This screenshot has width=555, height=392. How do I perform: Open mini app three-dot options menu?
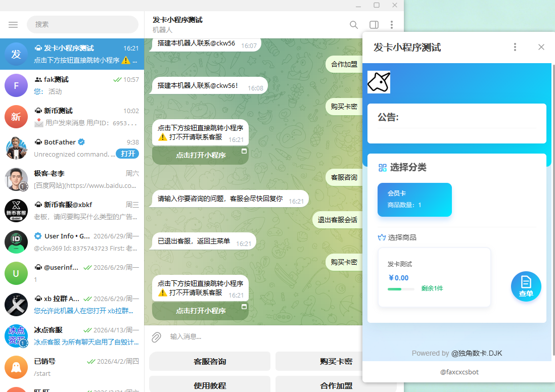click(x=515, y=47)
